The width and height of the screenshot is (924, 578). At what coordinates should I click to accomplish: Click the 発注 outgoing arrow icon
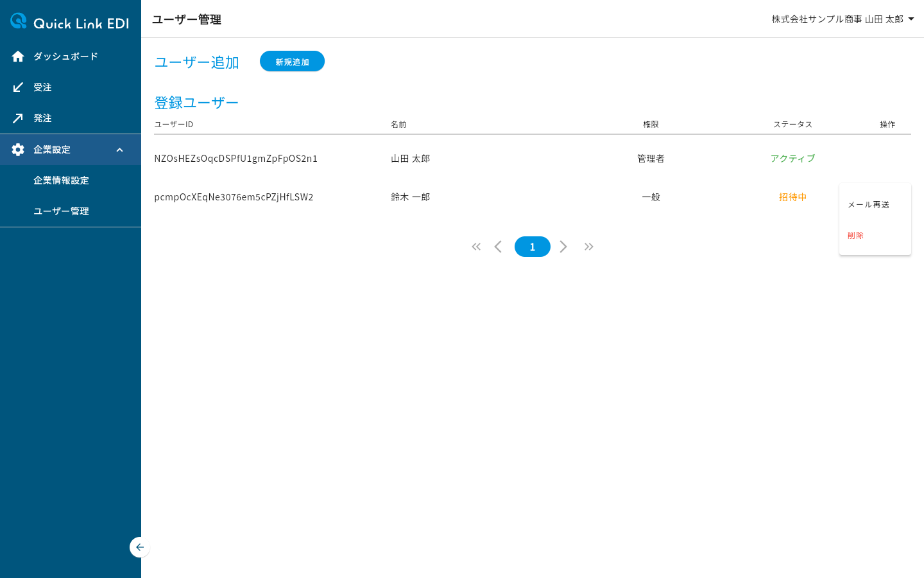click(x=18, y=118)
